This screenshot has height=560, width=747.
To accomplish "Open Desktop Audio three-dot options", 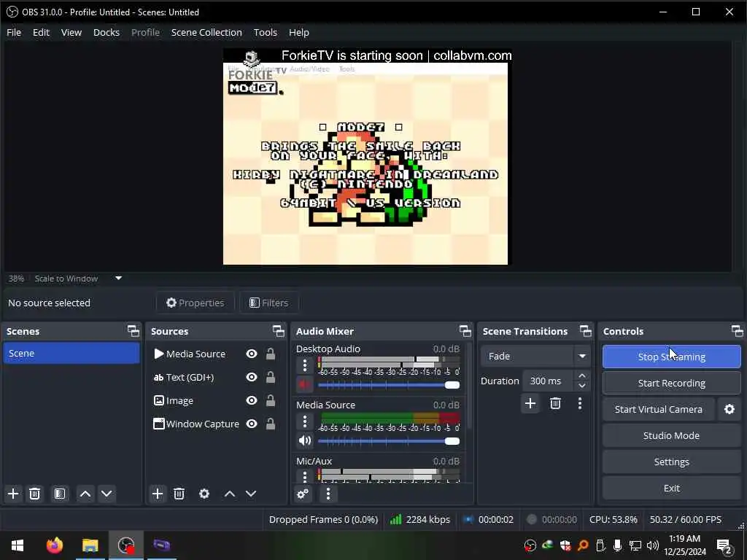I will [x=305, y=366].
